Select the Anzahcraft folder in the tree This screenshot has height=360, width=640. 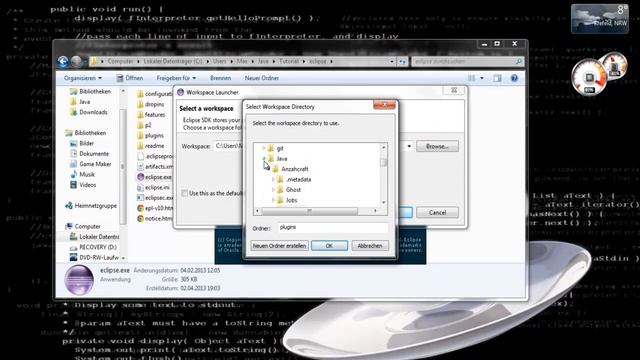coord(295,169)
